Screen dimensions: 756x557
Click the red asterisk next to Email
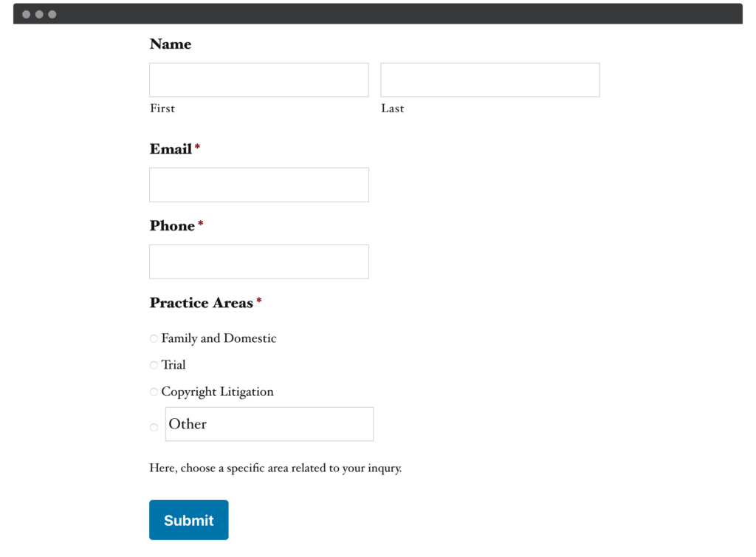pos(197,147)
